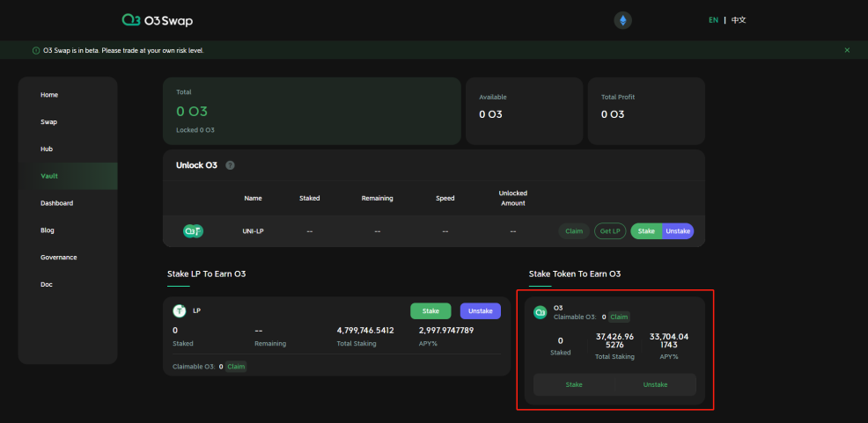This screenshot has width=868, height=423.
Task: Click the UNI-LP token pair icon
Action: click(193, 231)
